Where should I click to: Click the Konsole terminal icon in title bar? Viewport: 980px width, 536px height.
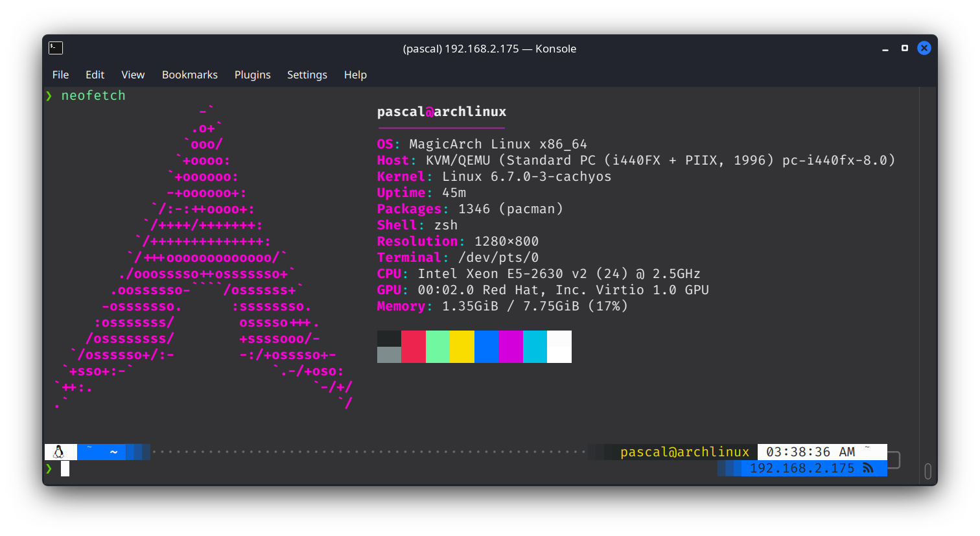(56, 48)
